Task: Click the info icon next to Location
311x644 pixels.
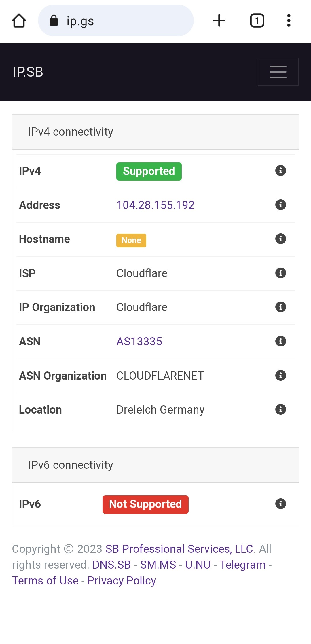Action: pyautogui.click(x=281, y=409)
